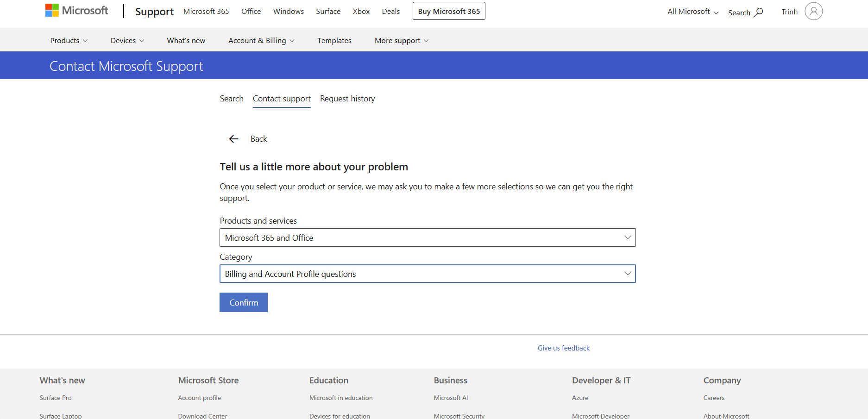Open the Surface header link

click(328, 11)
